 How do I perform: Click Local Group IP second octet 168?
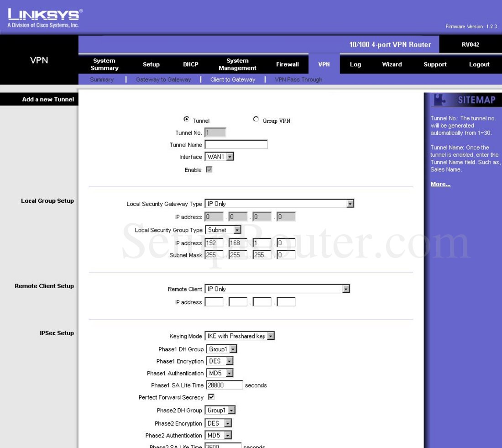(x=238, y=243)
